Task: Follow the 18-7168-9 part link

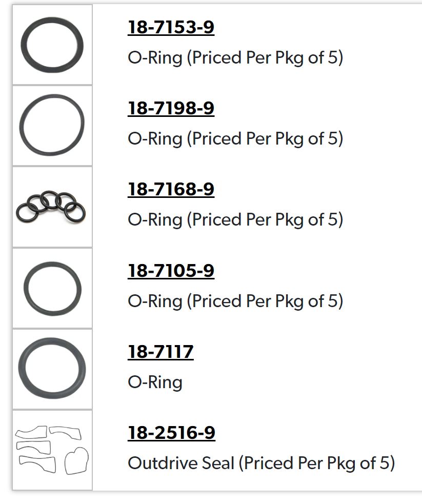Action: 171,189
